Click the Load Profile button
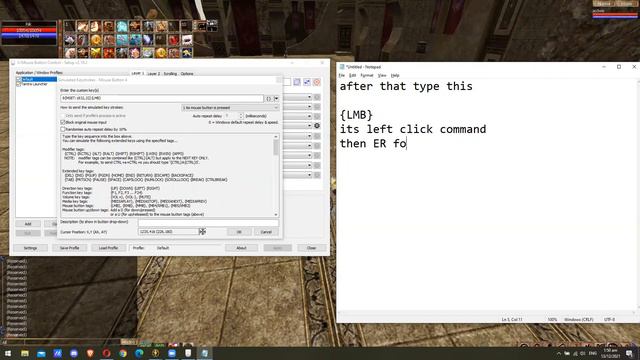This screenshot has height=360, width=640. (108, 248)
